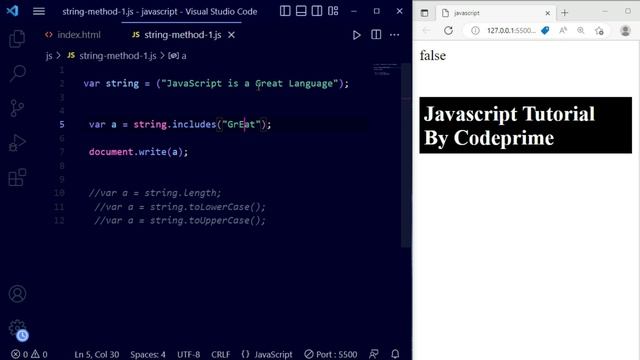Screen dimensions: 640x360
Task: Click the commented string.length line
Action: pos(155,193)
